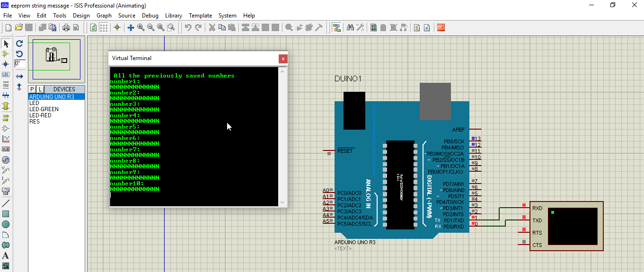
Task: Click the horizontal mirror flip icon
Action: [19, 76]
